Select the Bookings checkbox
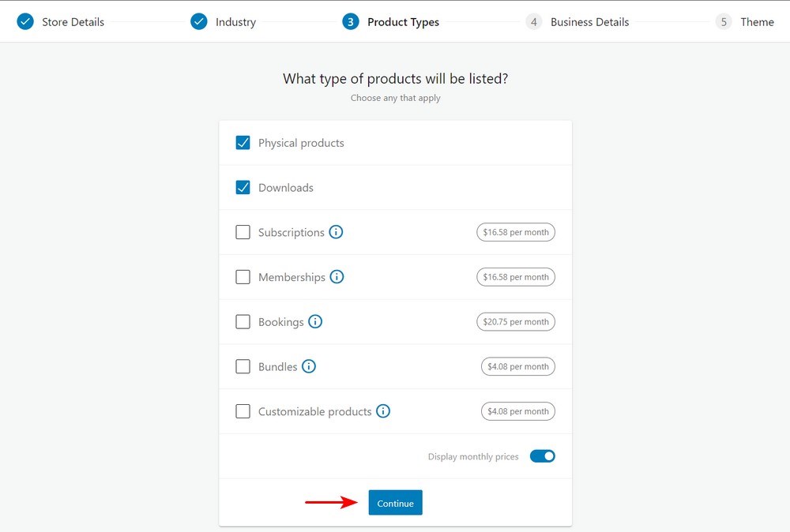Image resolution: width=790 pixels, height=532 pixels. tap(243, 321)
